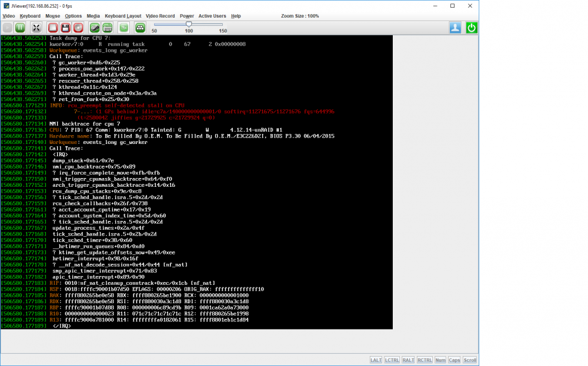Click the video record icon
The image size is (588, 366).
123,28
